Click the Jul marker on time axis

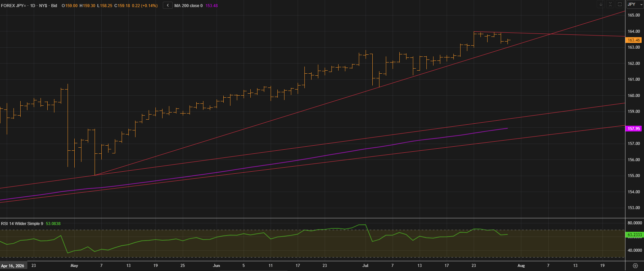point(365,266)
